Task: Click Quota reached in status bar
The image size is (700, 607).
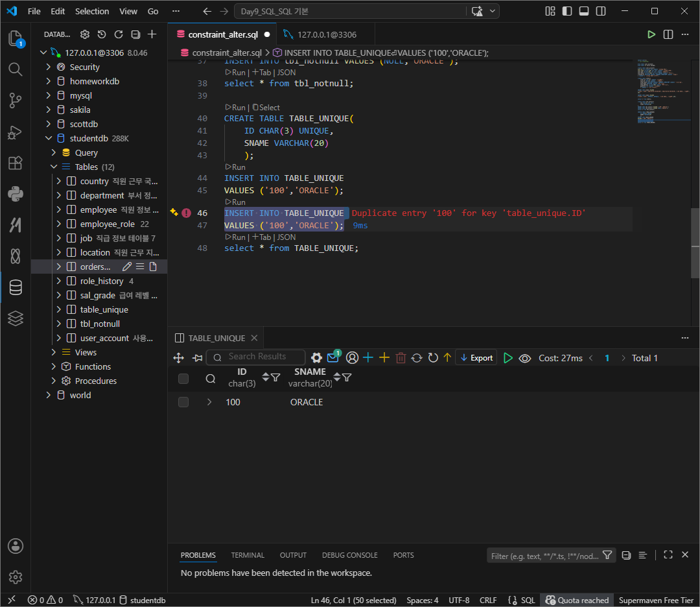Action: [577, 601]
